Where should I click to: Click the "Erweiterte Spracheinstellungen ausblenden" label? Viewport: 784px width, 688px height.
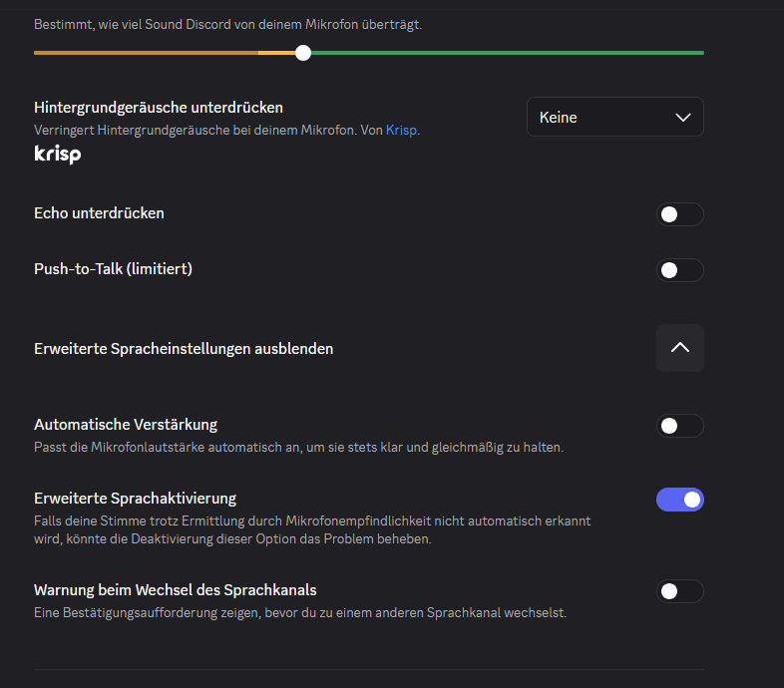pos(184,349)
